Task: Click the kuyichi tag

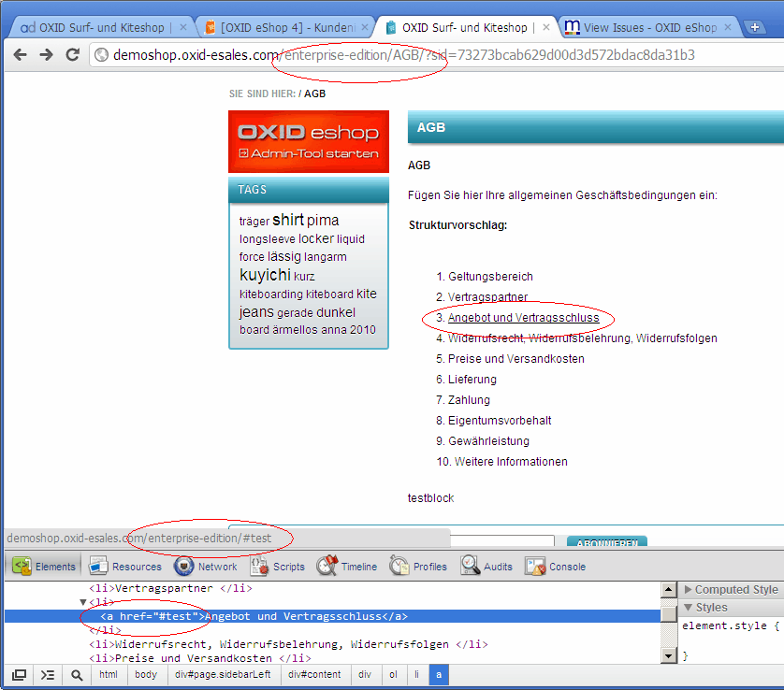Action: 265,275
